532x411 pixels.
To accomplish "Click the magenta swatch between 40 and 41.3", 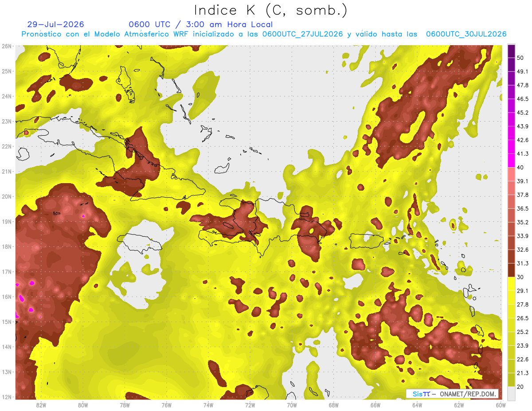I will (511, 160).
